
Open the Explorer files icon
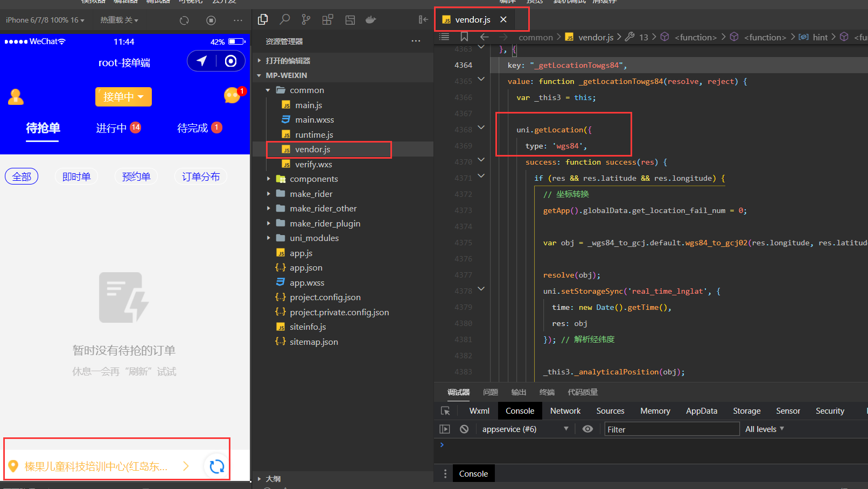tap(263, 20)
